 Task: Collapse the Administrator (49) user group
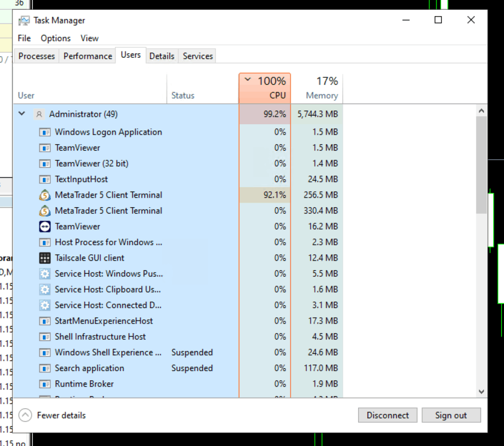pyautogui.click(x=22, y=113)
